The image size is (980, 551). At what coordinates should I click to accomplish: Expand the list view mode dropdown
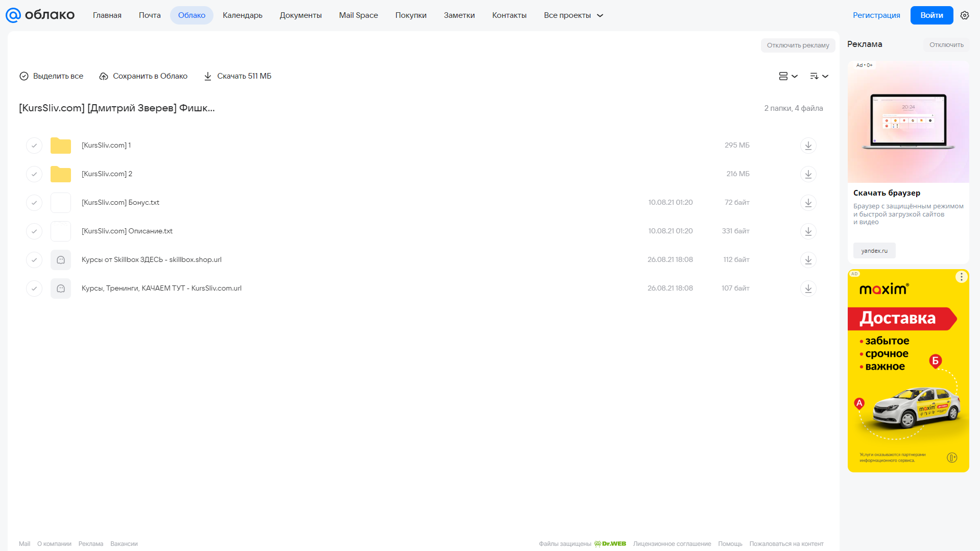click(788, 76)
